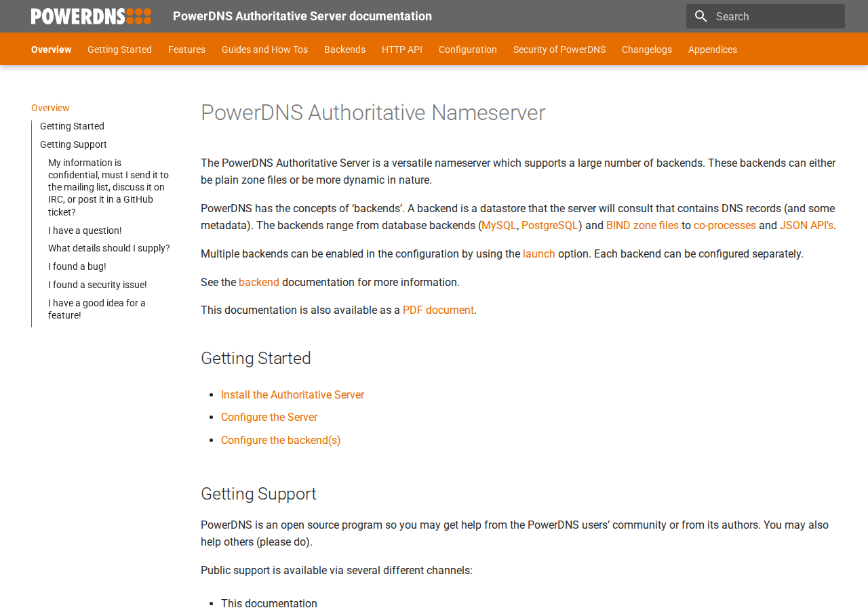Viewport: 868px width, 610px height.
Task: Click Overview in the sidebar
Action: pyautogui.click(x=50, y=108)
